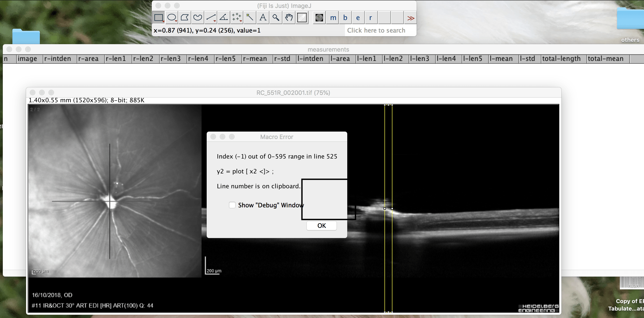
Task: Select the Magnifying glass zoom tool
Action: 276,18
